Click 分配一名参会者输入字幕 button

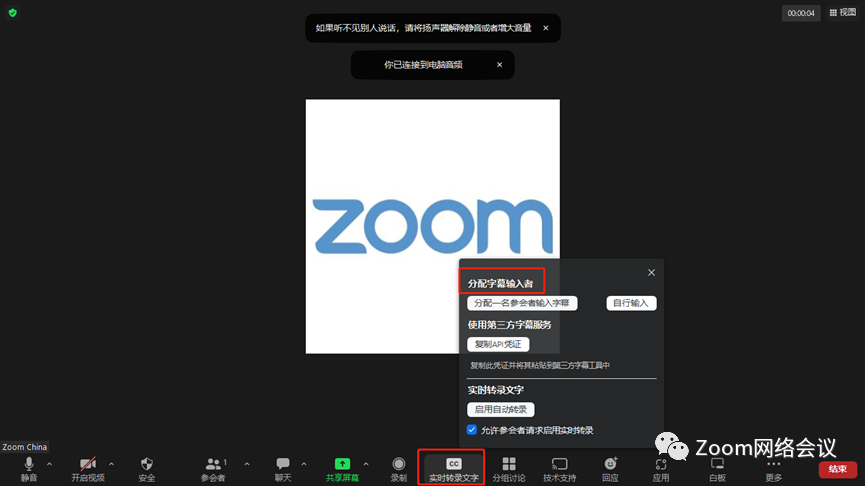pyautogui.click(x=522, y=303)
